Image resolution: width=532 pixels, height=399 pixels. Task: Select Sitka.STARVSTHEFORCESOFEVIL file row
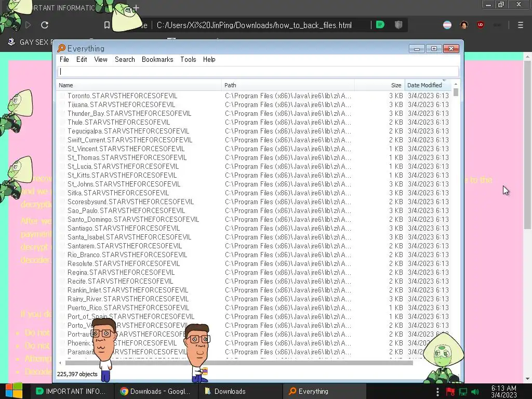(x=255, y=193)
